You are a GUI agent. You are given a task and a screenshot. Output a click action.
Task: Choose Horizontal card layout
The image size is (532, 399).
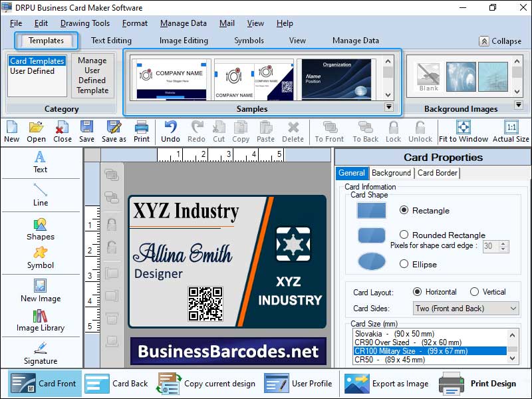[418, 292]
